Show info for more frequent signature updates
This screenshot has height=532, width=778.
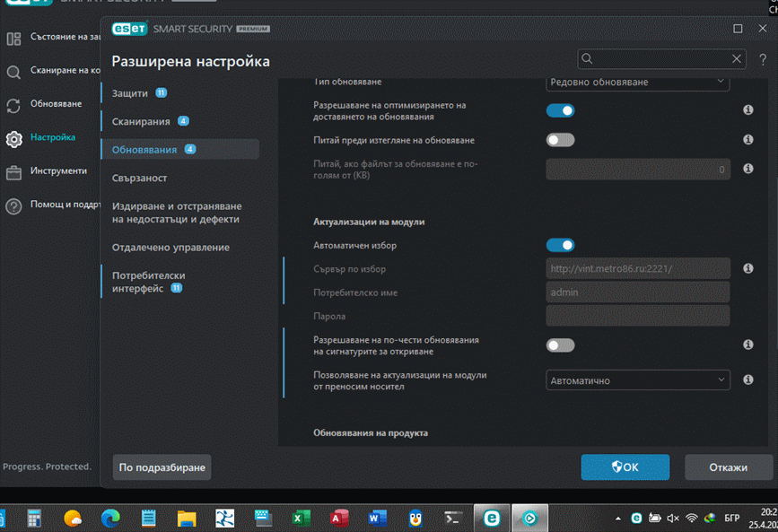(x=748, y=344)
